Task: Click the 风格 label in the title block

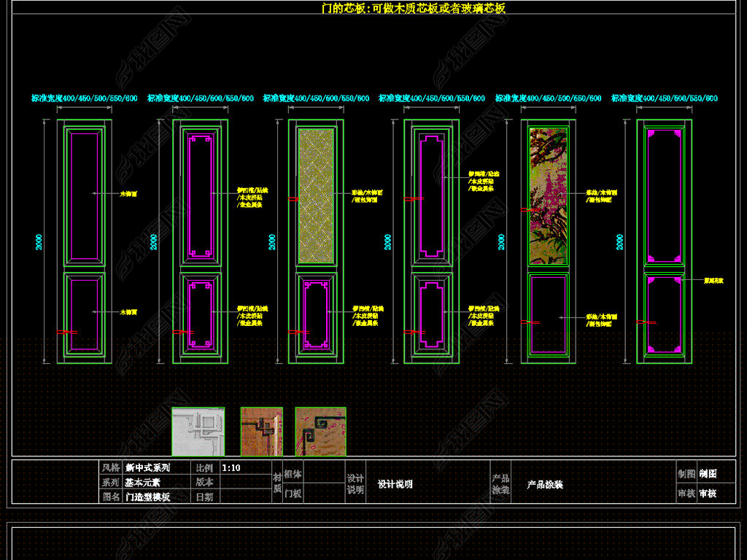Action: click(111, 467)
